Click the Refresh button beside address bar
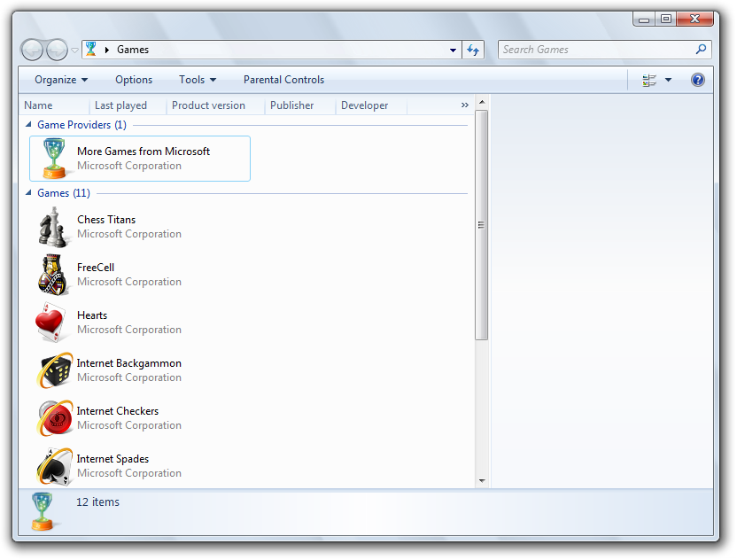This screenshot has width=737, height=560. (x=473, y=50)
